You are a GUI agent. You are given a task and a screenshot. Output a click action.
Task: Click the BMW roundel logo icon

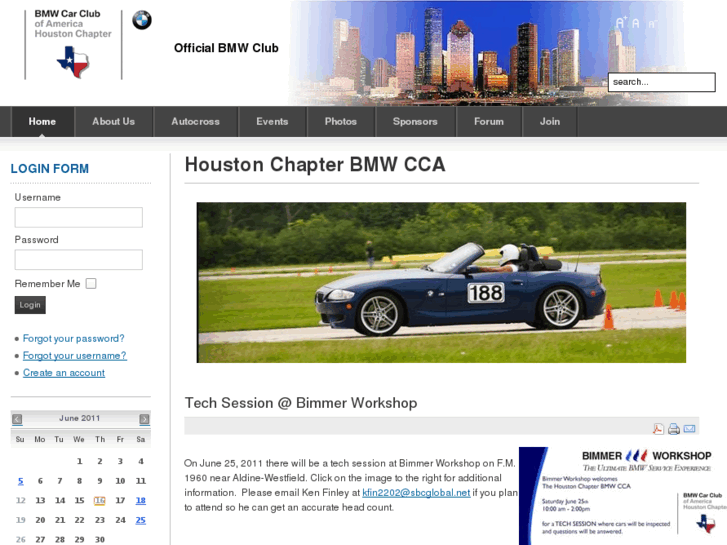[x=142, y=20]
